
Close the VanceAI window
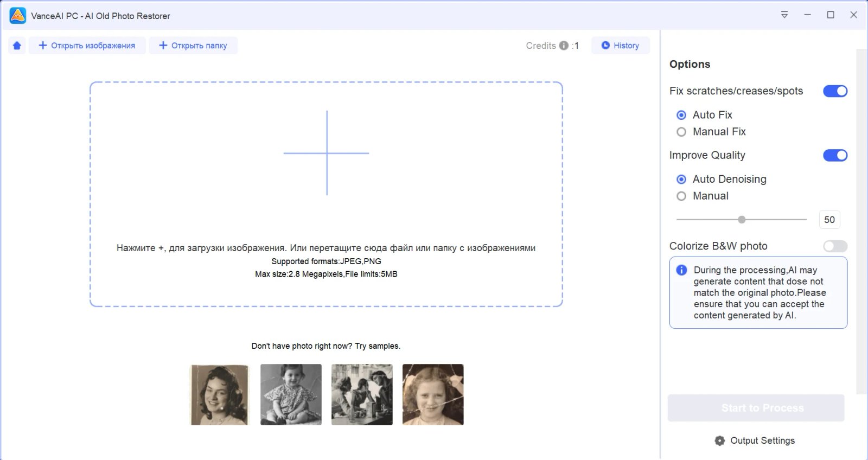point(853,15)
